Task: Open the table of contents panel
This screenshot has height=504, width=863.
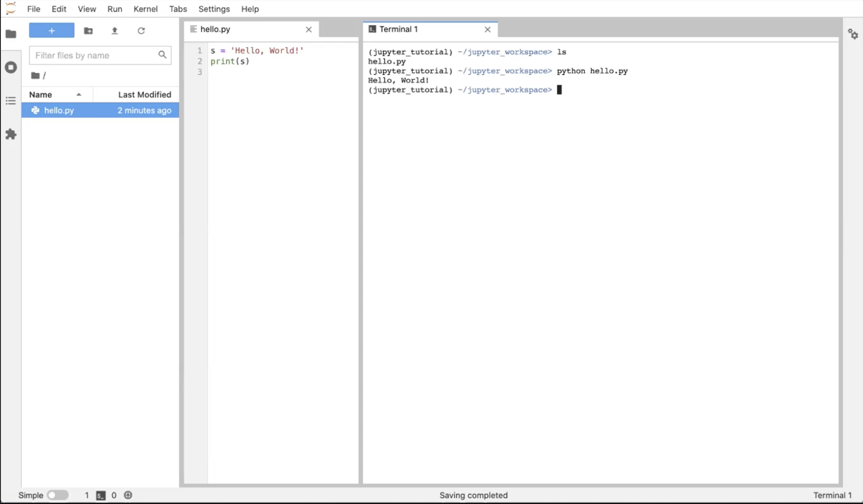Action: point(11,101)
